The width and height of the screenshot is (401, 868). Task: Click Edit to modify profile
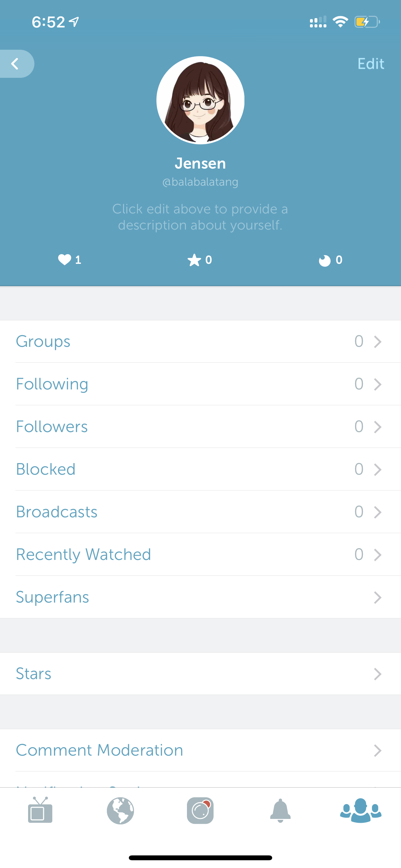coord(371,64)
